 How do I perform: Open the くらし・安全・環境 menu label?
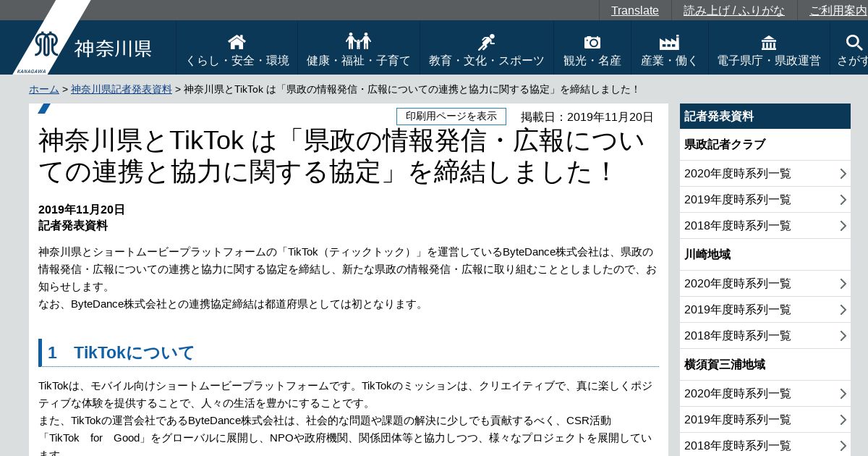click(237, 61)
